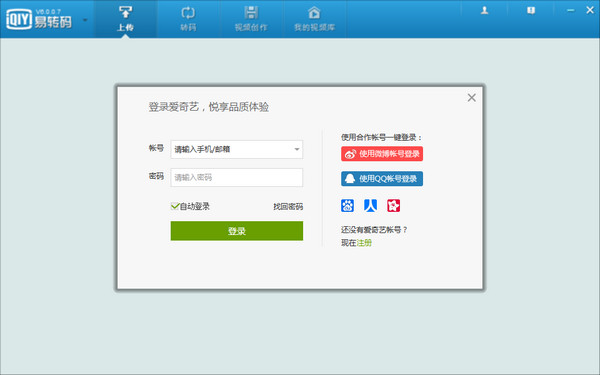Click the 使用合作帐号一键登录 label
The height and width of the screenshot is (375, 600).
[382, 137]
